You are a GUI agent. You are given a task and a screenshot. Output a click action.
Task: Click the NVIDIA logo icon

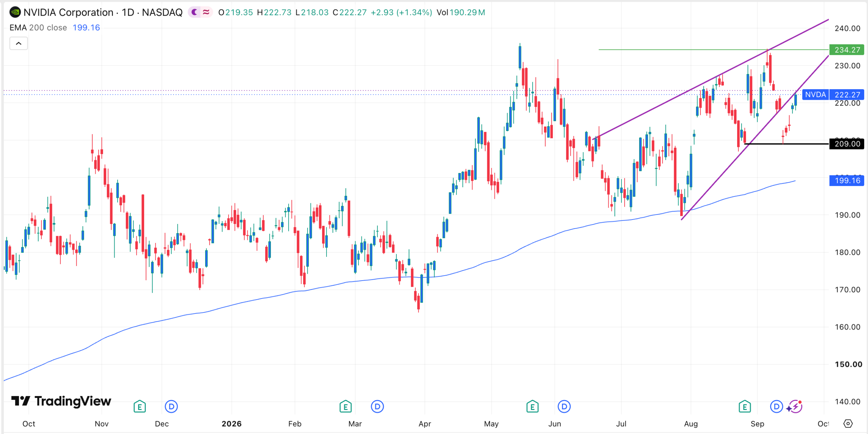15,13
